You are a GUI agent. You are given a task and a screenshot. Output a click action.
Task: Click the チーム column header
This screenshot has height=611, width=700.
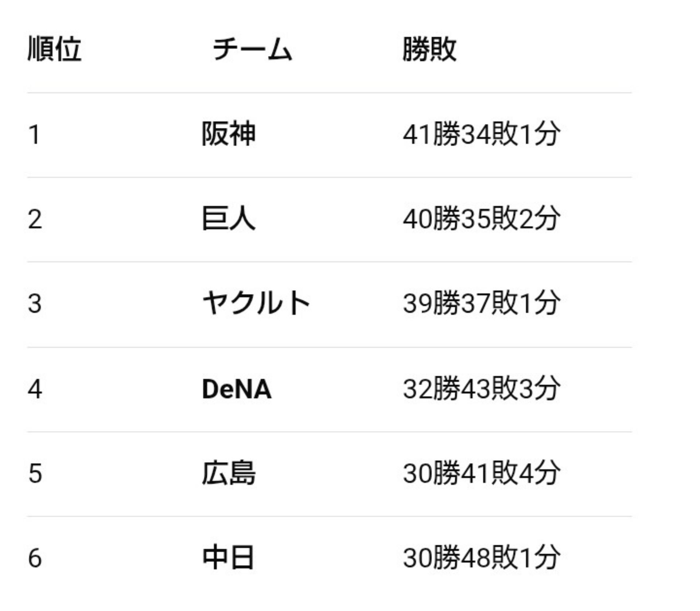[x=252, y=49]
